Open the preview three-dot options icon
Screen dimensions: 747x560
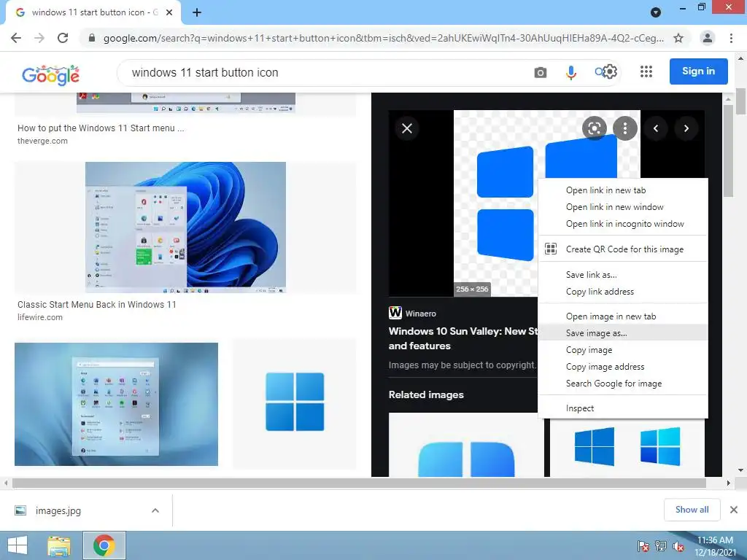point(624,128)
